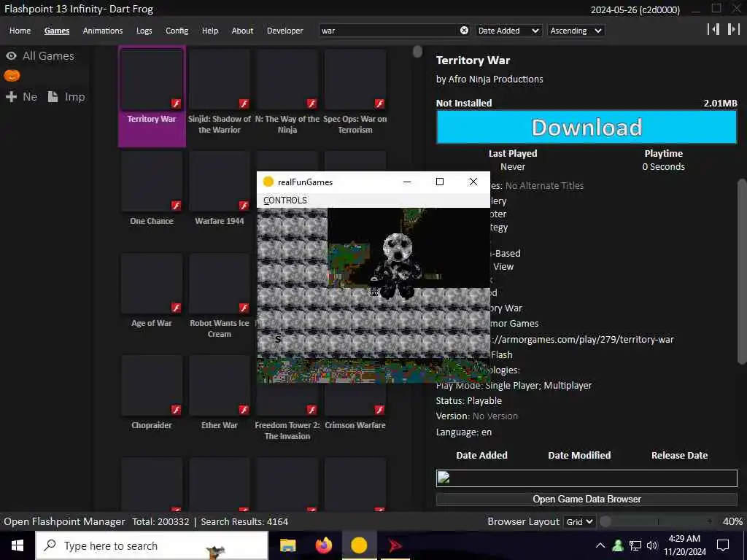Viewport: 747px width, 560px height.
Task: Click Open Flashpoint Manager link
Action: 64,521
